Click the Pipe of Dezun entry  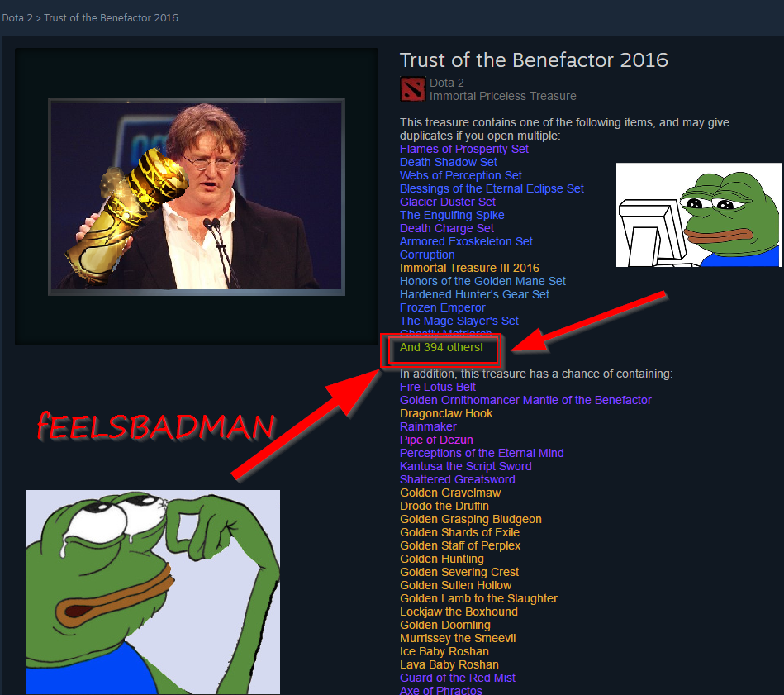436,440
